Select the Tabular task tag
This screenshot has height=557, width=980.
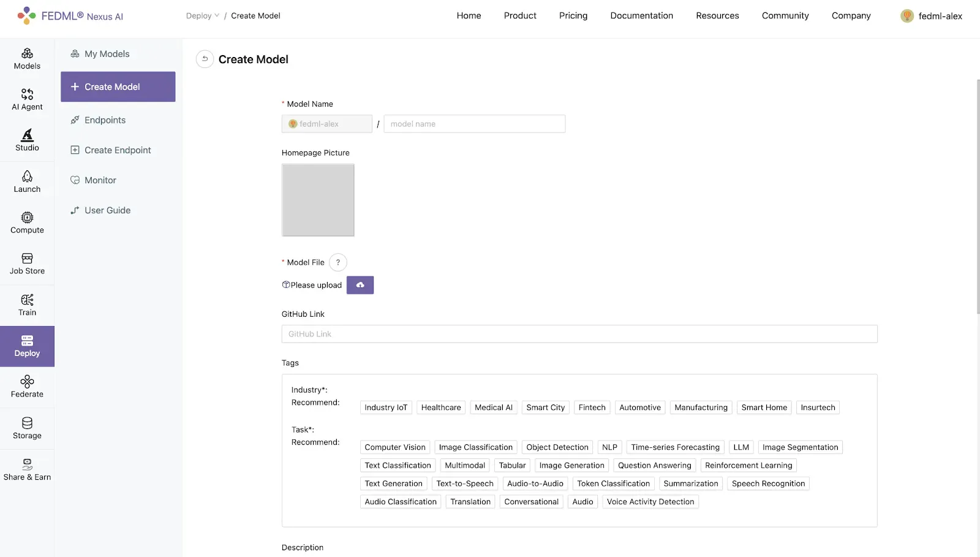512,466
